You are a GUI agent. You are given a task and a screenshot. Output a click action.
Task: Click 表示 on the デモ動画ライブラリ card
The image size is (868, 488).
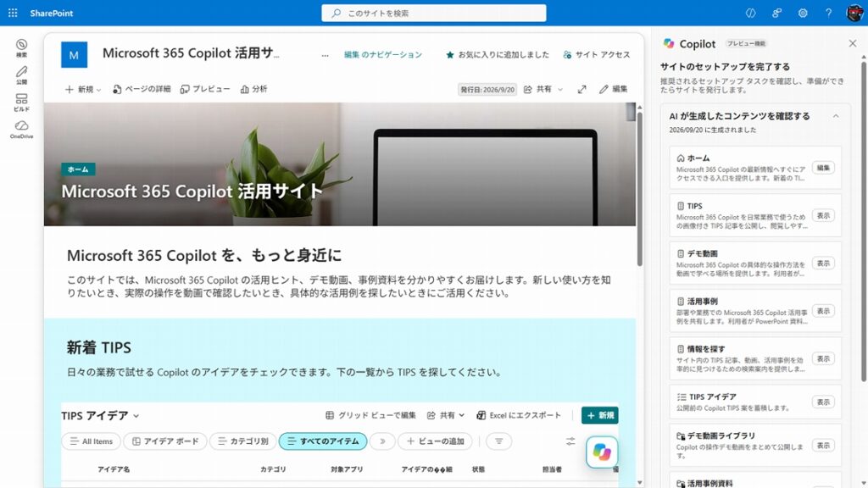(x=823, y=446)
